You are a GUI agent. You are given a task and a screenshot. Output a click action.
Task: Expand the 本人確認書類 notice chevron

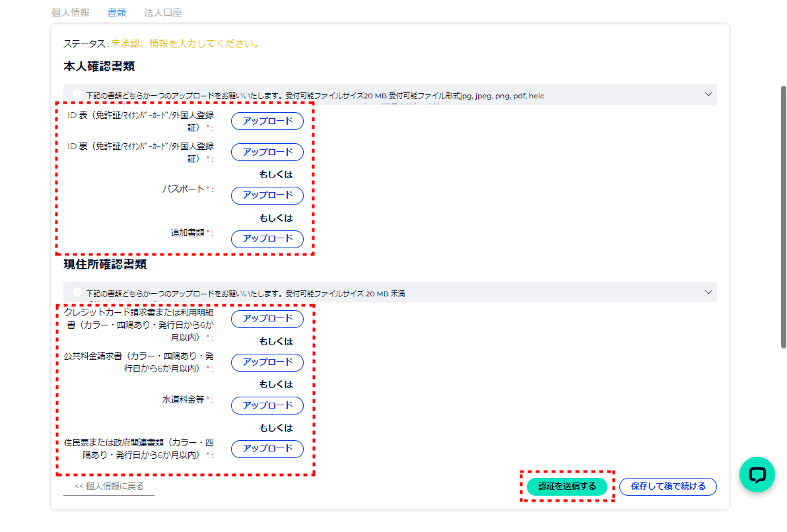708,94
